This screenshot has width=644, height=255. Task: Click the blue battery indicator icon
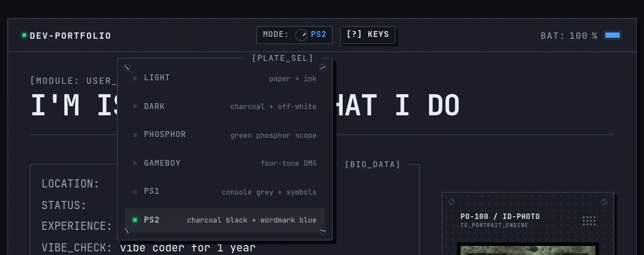[x=613, y=35]
